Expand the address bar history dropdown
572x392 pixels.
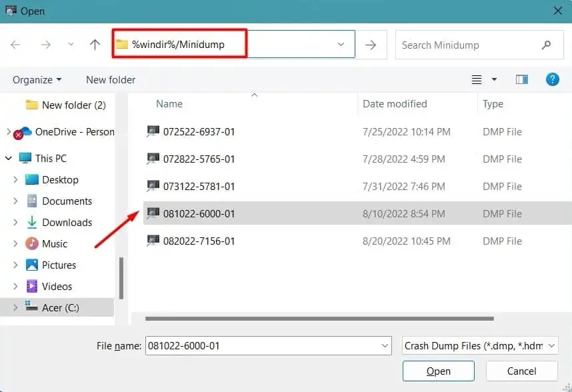click(x=341, y=45)
